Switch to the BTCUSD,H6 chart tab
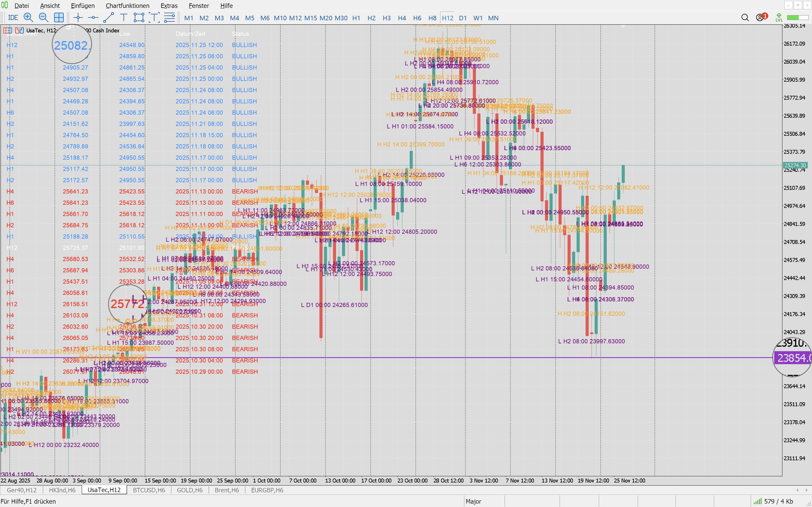The height and width of the screenshot is (507, 812). tap(149, 490)
